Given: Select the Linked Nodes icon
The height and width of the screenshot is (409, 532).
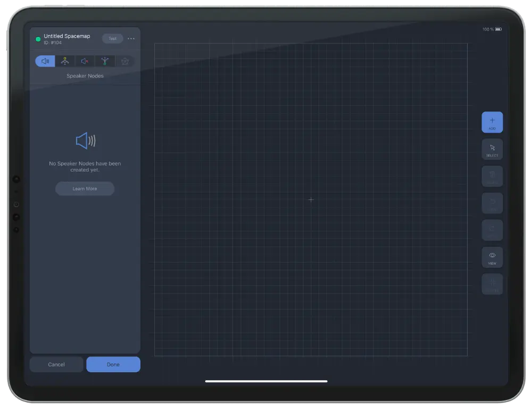Looking at the screenshot, I should click(104, 61).
